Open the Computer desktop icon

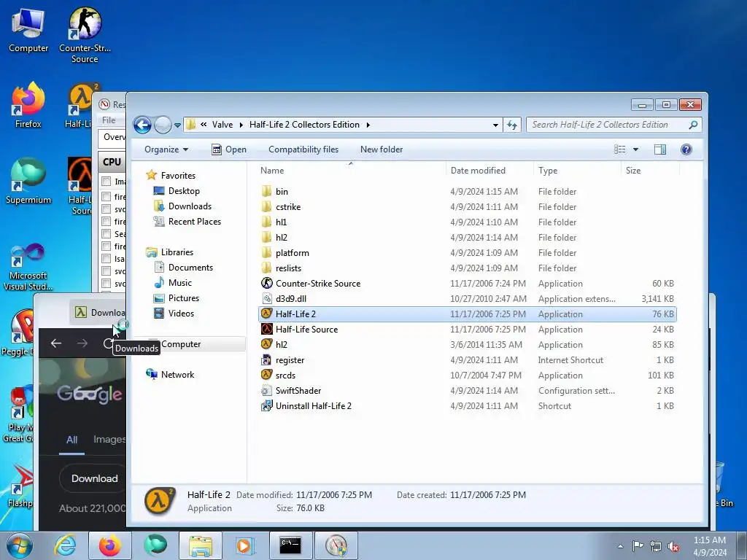(28, 30)
